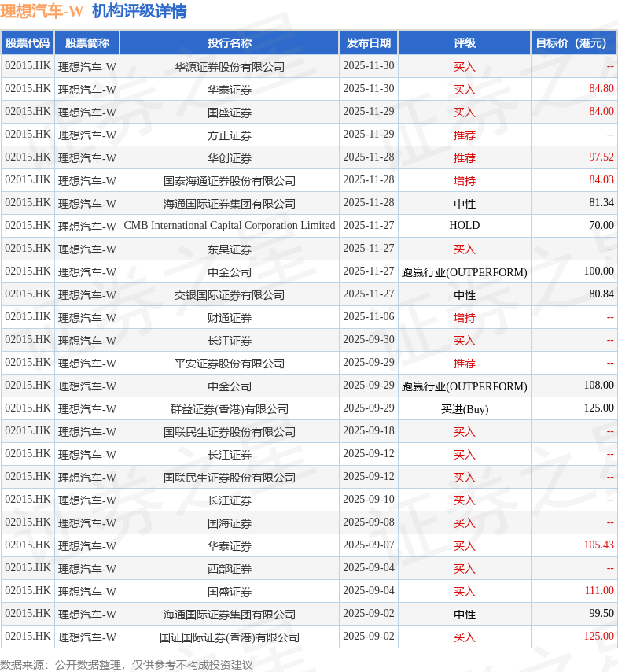The height and width of the screenshot is (672, 618).
Task: Click date 2025-11-06
Action: coord(368,316)
